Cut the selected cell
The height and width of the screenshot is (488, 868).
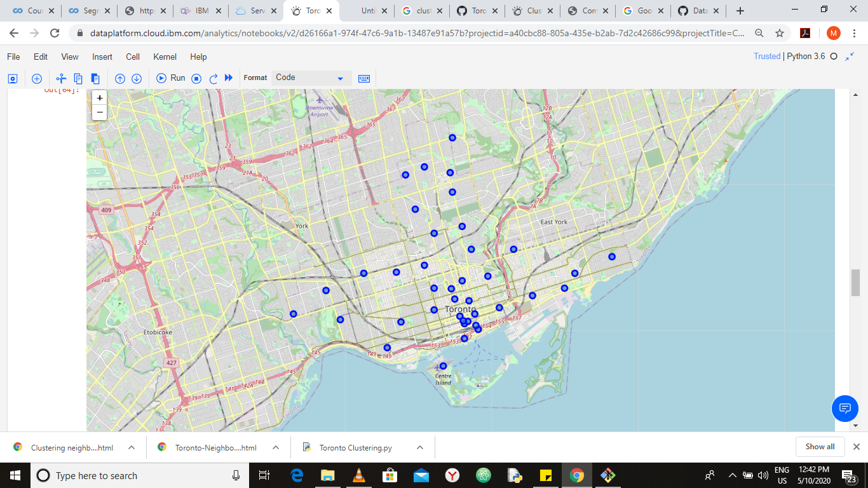coord(60,78)
